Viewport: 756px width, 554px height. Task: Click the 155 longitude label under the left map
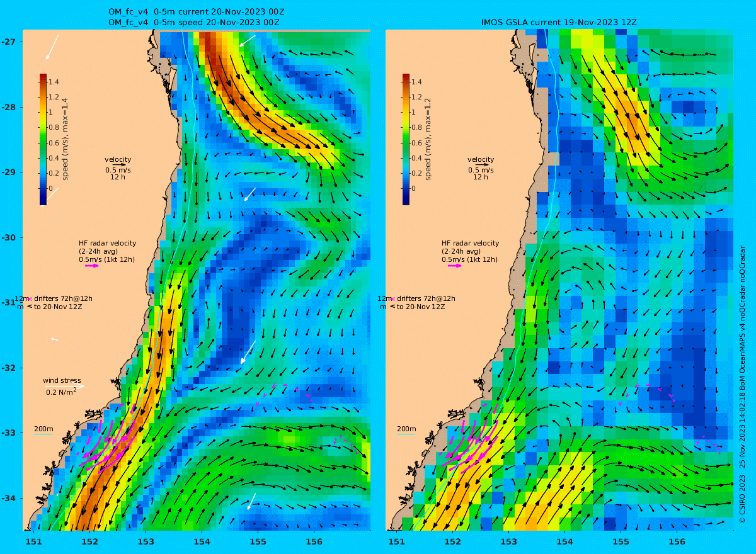pos(258,541)
